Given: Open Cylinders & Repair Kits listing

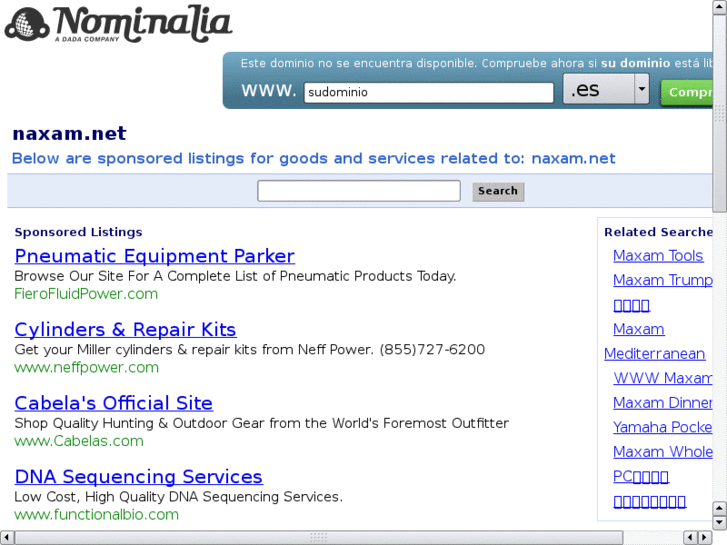Looking at the screenshot, I should click(125, 330).
